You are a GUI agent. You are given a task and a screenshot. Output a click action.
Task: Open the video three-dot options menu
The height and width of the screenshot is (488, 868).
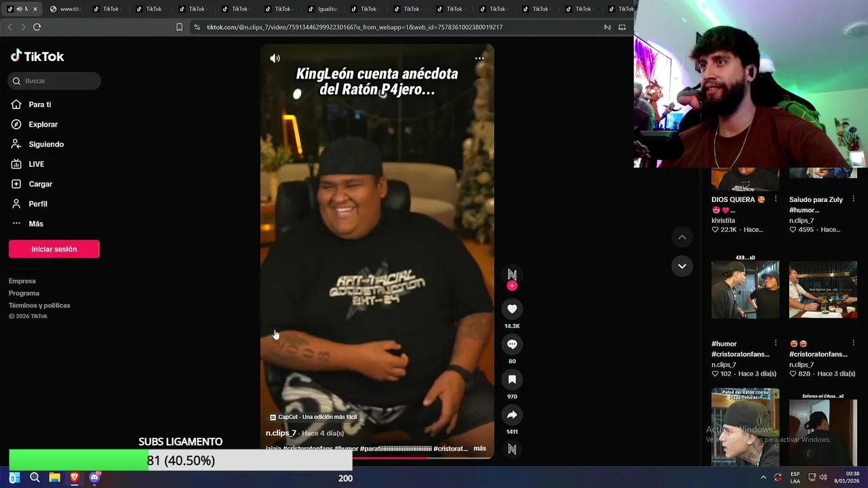pyautogui.click(x=479, y=58)
